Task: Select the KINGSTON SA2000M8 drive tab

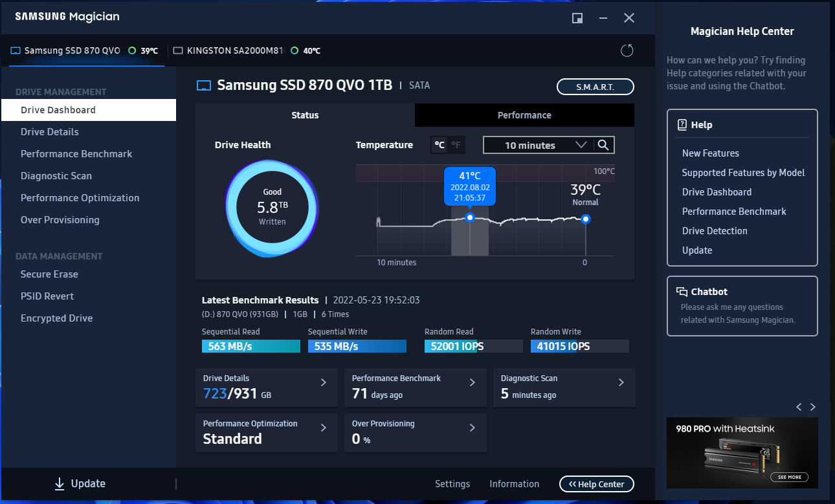Action: (x=246, y=50)
